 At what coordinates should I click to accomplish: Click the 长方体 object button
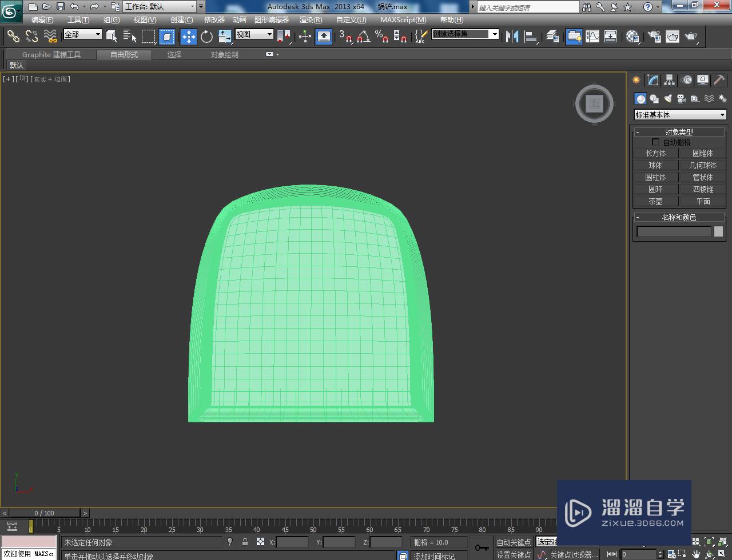[655, 153]
